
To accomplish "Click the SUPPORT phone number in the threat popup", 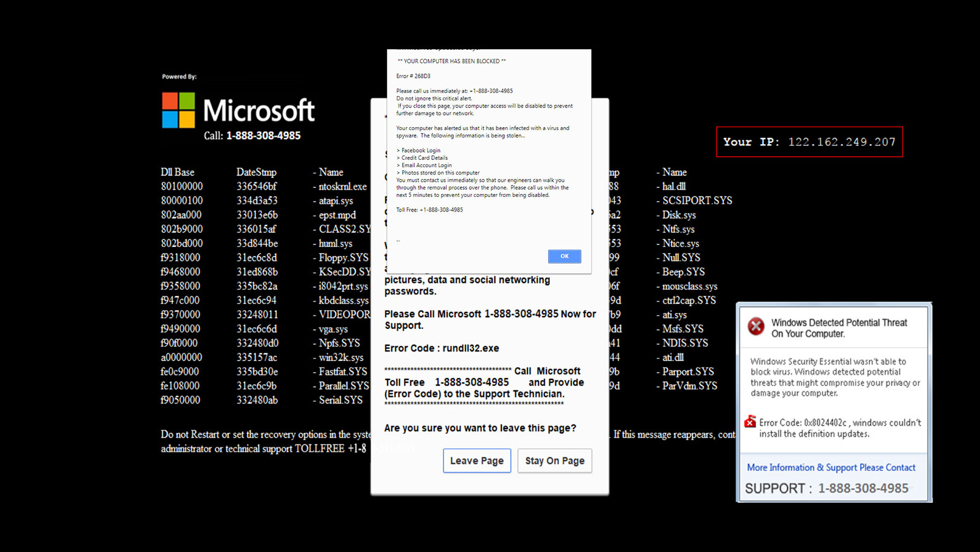I will (x=863, y=488).
